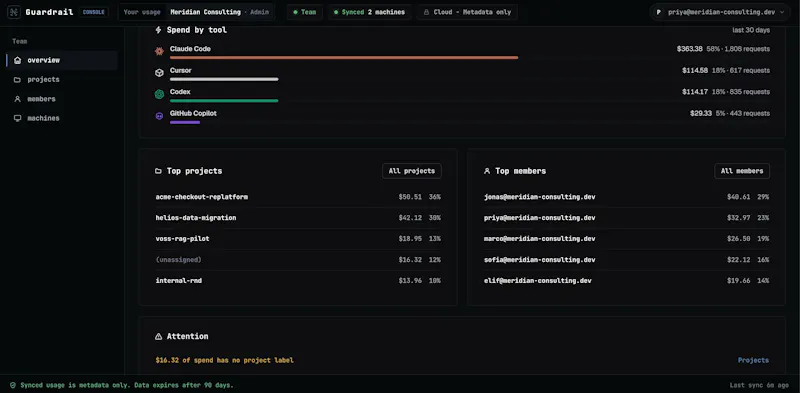The height and width of the screenshot is (393, 800).
Task: Click the $50.51 acme-checkout amount
Action: coord(410,197)
